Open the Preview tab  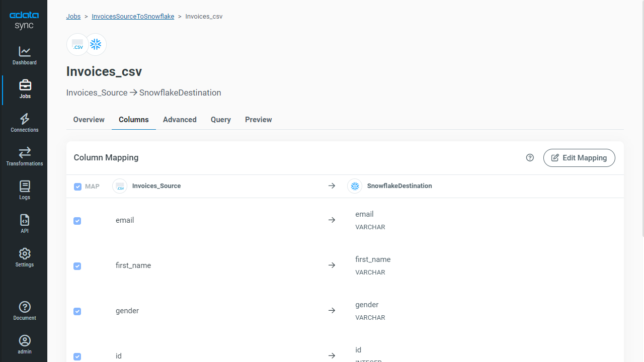pyautogui.click(x=258, y=120)
